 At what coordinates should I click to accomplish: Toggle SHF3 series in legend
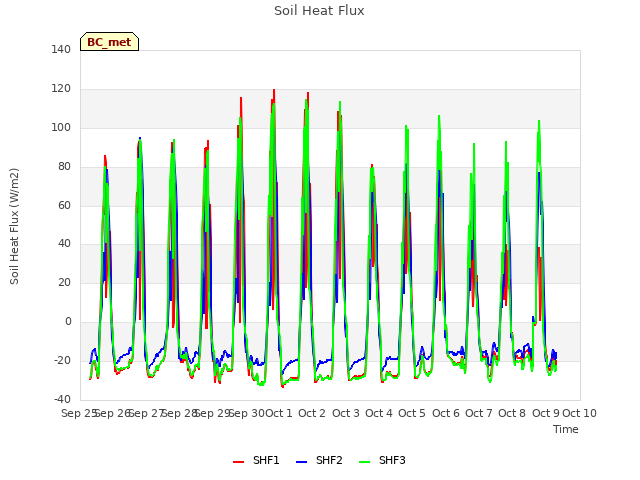(382, 460)
